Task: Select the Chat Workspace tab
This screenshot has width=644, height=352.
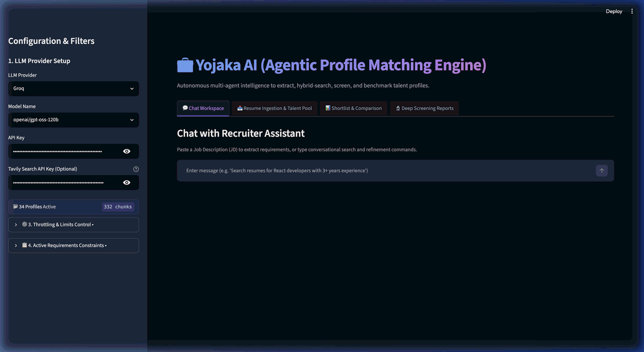Action: (203, 108)
